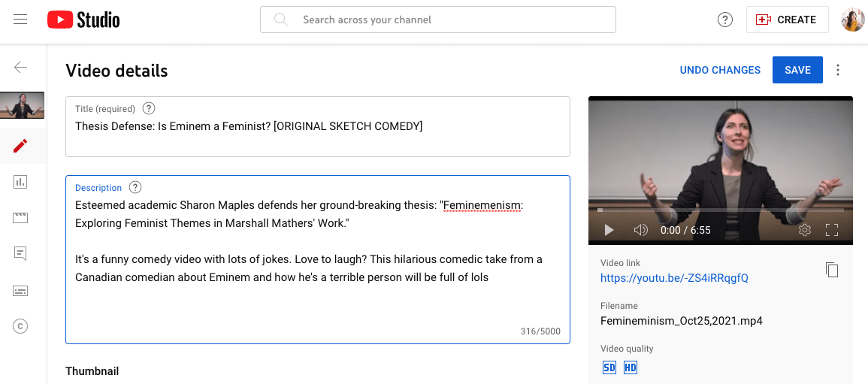Open the youtu.be video link

(674, 278)
